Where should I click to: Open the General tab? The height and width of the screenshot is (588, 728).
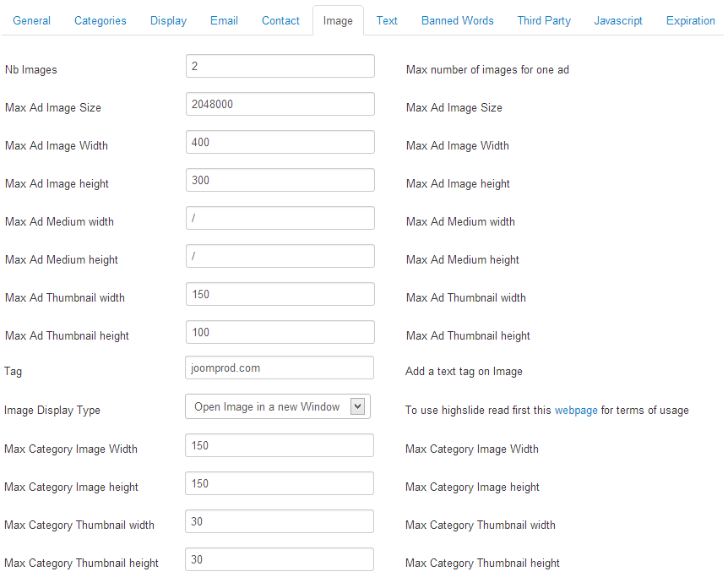tap(31, 21)
